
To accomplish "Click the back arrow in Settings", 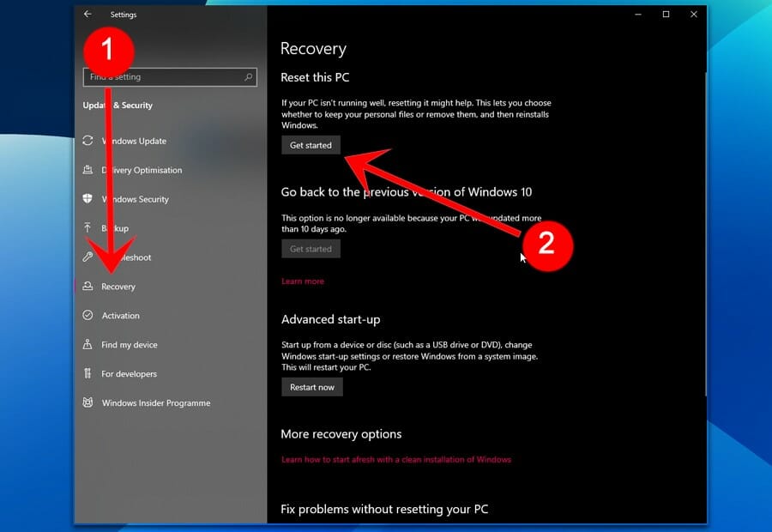I will coord(87,15).
